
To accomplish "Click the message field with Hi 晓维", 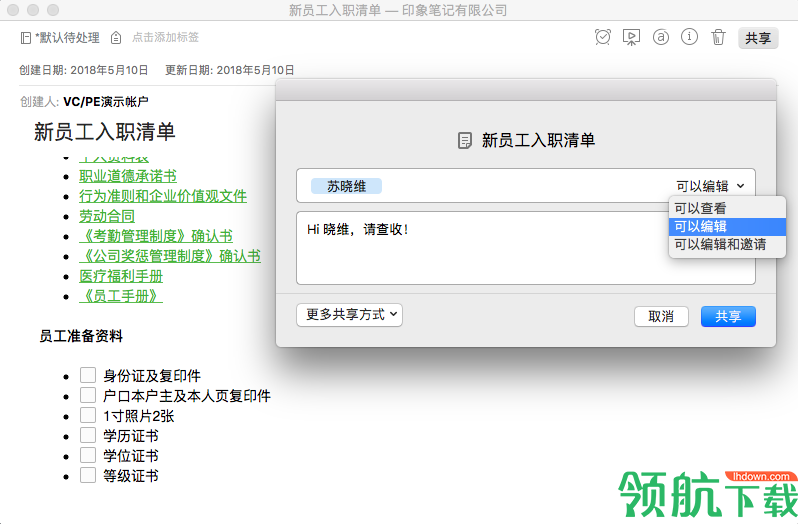I will (x=526, y=248).
